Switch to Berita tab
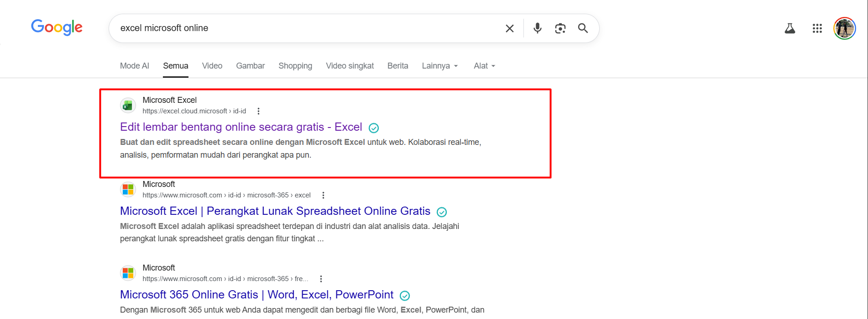This screenshot has height=319, width=868. pyautogui.click(x=398, y=66)
